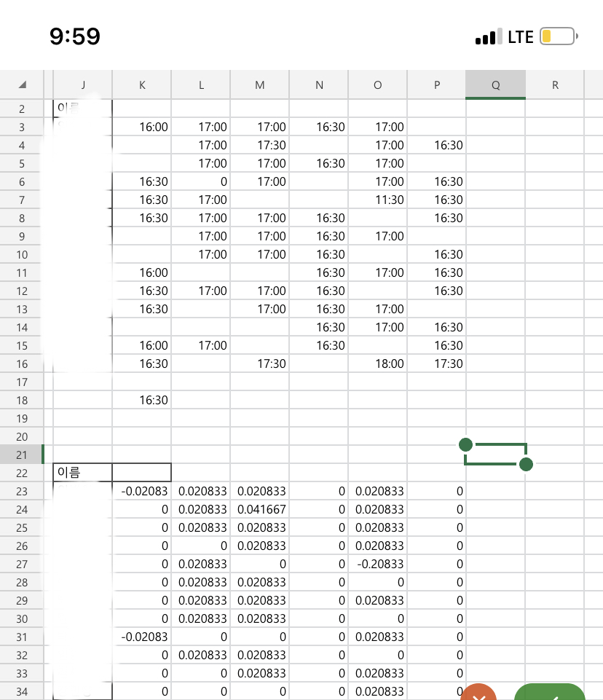Tap the empty bordered cell K22
Screen dimensions: 603x700
click(142, 473)
